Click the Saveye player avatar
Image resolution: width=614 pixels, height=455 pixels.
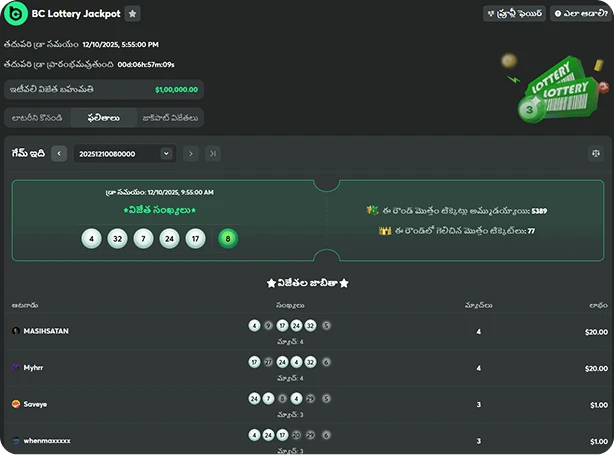(15, 404)
